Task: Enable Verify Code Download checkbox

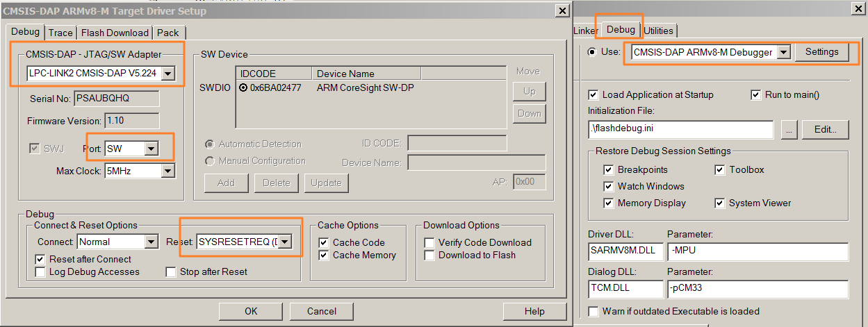Action: pyautogui.click(x=430, y=242)
